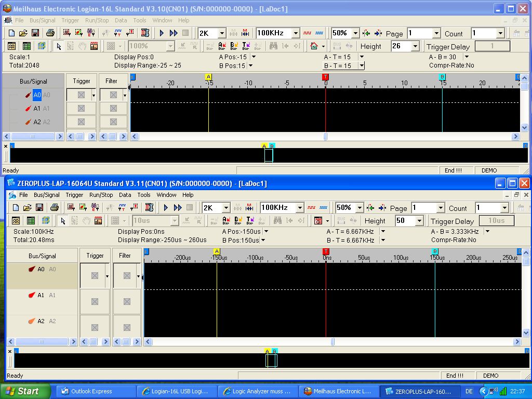This screenshot has width=532, height=399.
Task: Toggle trigger condition for A1 in Meilhaus window
Action: coord(81,108)
